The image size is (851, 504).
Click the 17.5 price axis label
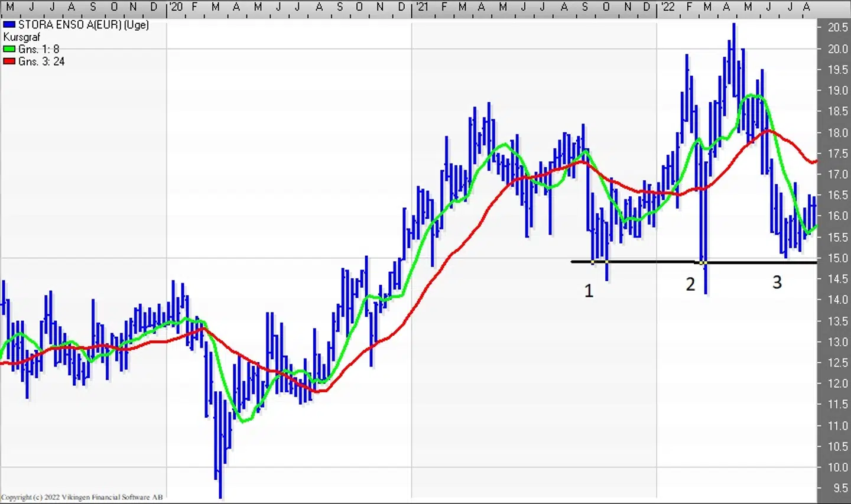pyautogui.click(x=837, y=154)
